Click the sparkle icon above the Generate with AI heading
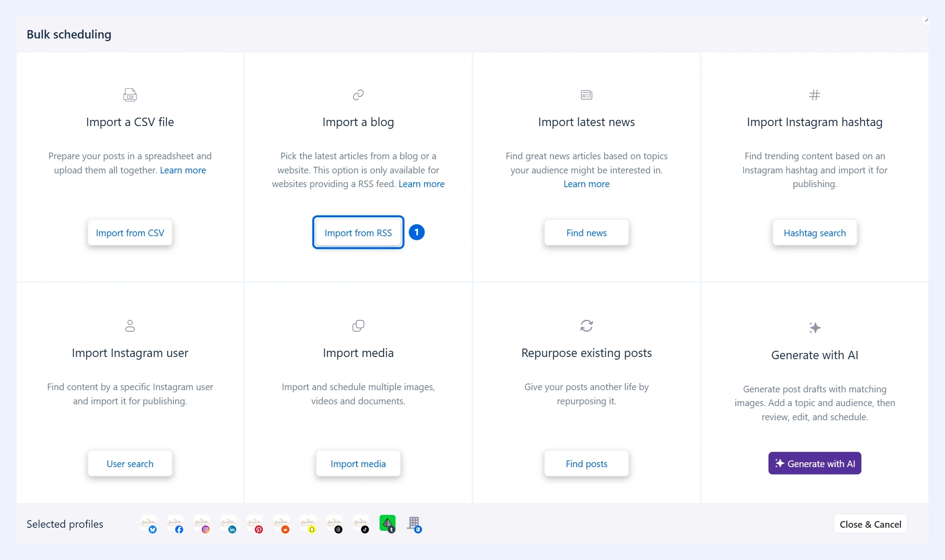Screen dimensions: 945x560 tap(814, 328)
